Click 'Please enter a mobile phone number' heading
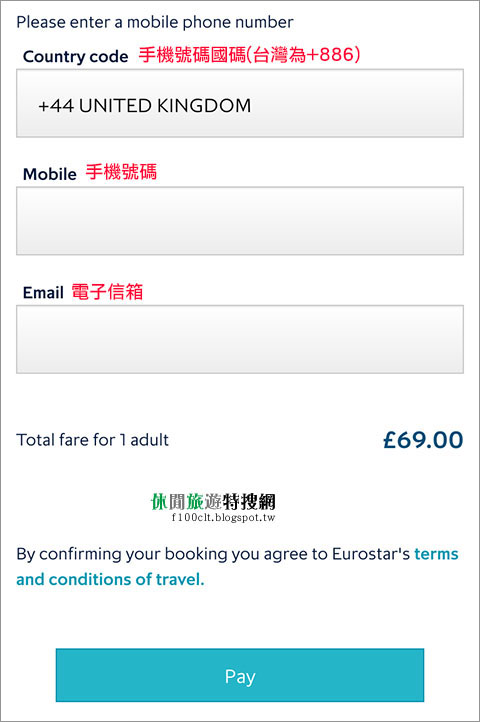480x722 pixels. click(155, 22)
